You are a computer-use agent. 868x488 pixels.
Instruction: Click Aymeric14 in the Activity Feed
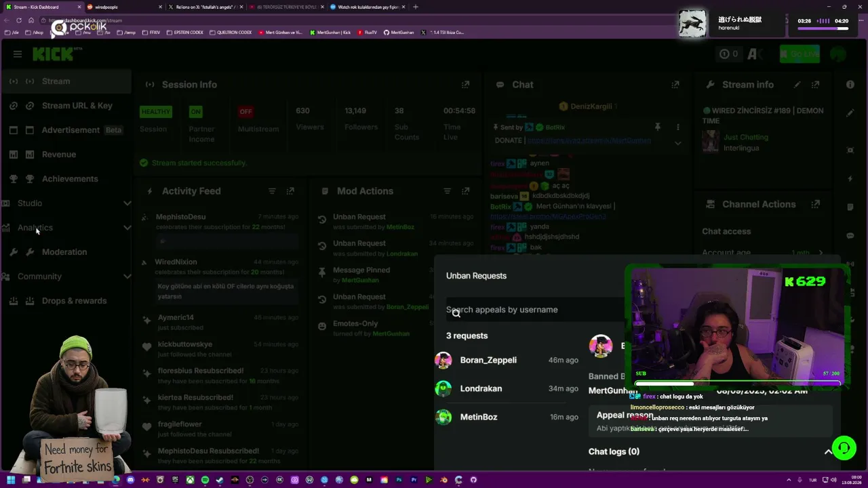pos(176,317)
